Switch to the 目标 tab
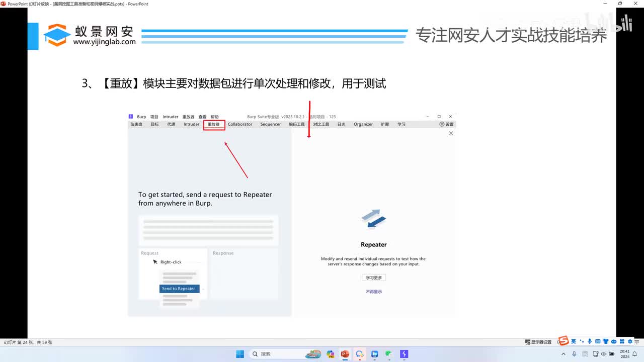 154,124
